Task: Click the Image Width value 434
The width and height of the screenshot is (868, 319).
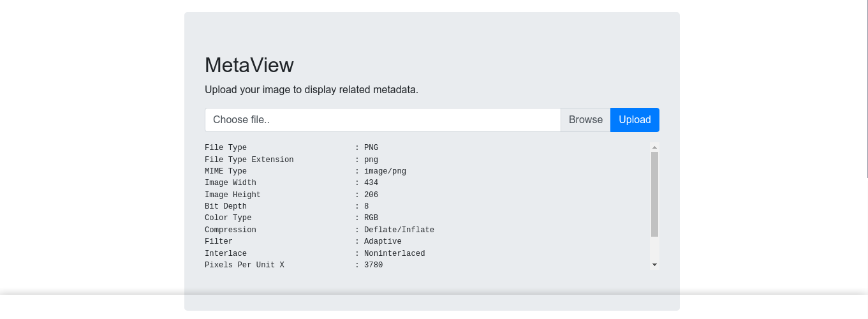Action: (371, 182)
